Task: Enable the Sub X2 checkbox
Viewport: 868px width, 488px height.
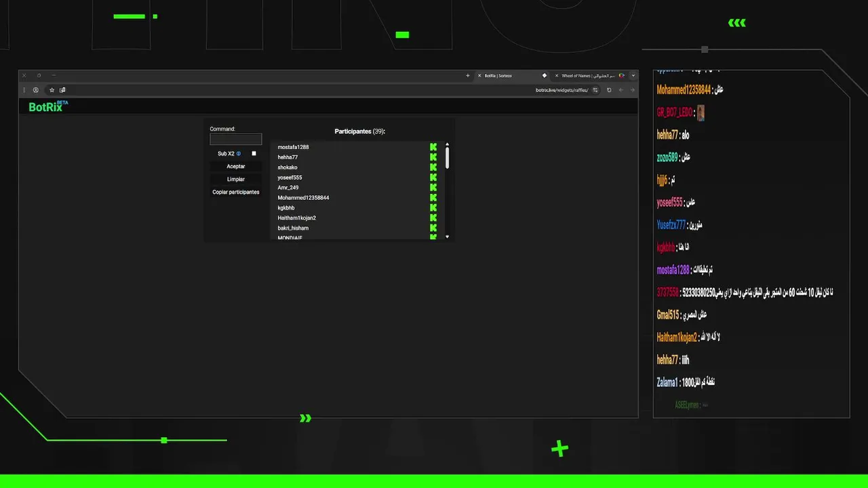Action: (x=254, y=154)
